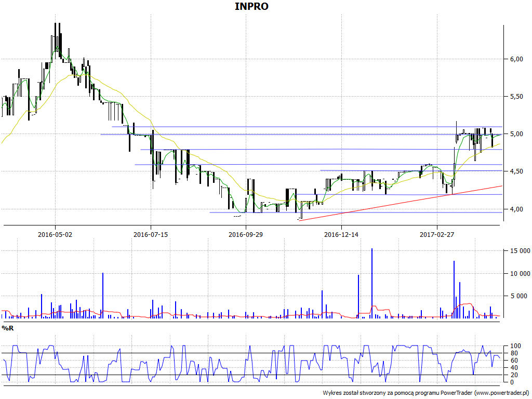Click the 0 level on %R axis
The image size is (532, 399).
point(512,382)
